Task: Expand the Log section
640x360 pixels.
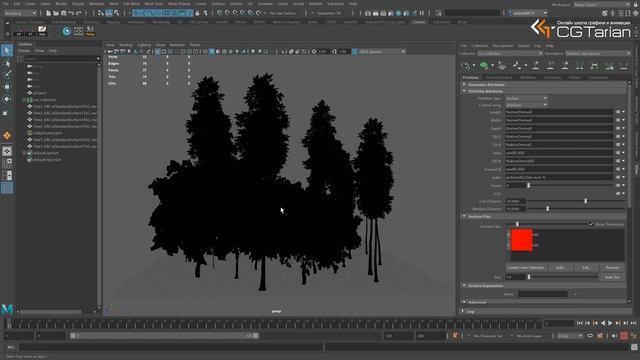Action: pos(463,311)
